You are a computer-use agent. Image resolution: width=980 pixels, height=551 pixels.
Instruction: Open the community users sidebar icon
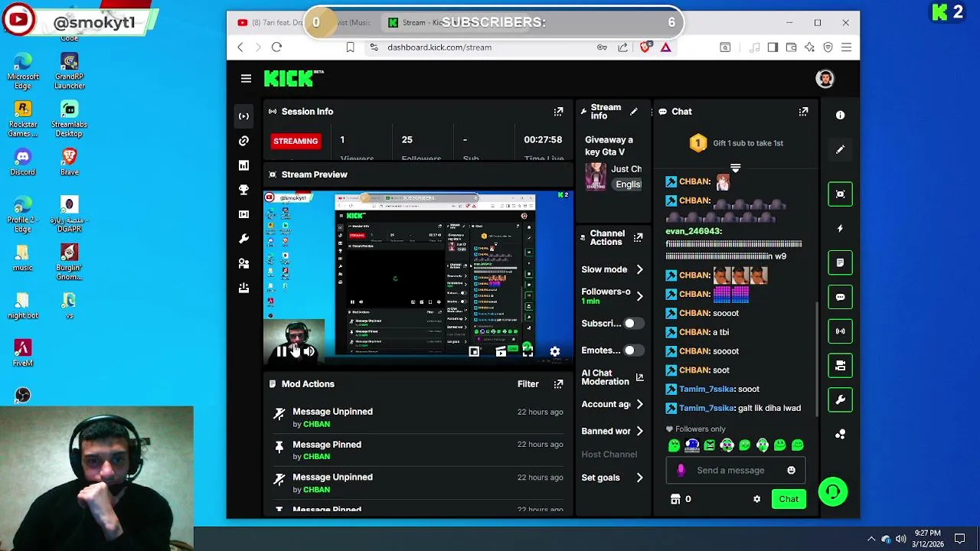243,263
